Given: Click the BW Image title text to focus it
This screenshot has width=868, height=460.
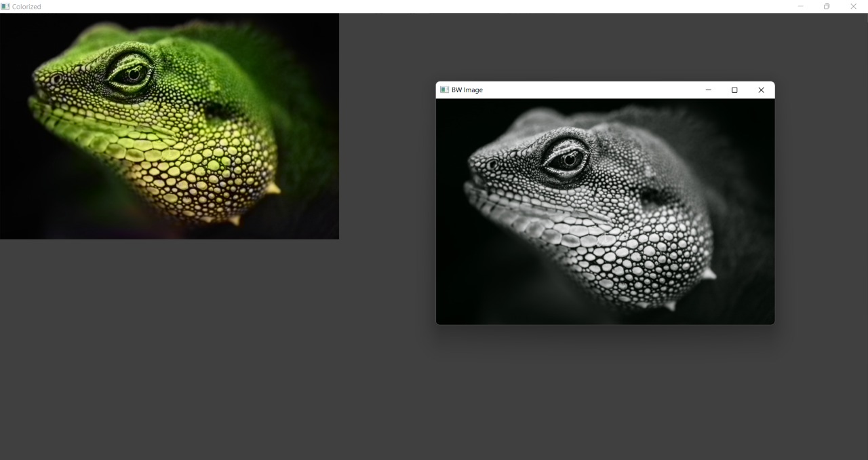Looking at the screenshot, I should [468, 90].
